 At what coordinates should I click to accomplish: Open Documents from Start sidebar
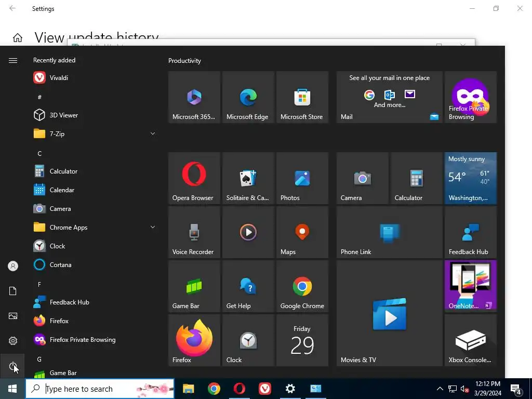[13, 291]
